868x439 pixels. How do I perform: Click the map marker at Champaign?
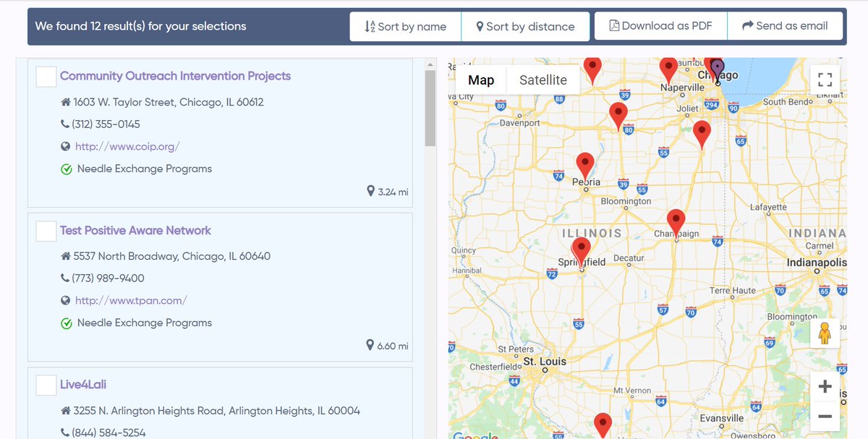(676, 223)
